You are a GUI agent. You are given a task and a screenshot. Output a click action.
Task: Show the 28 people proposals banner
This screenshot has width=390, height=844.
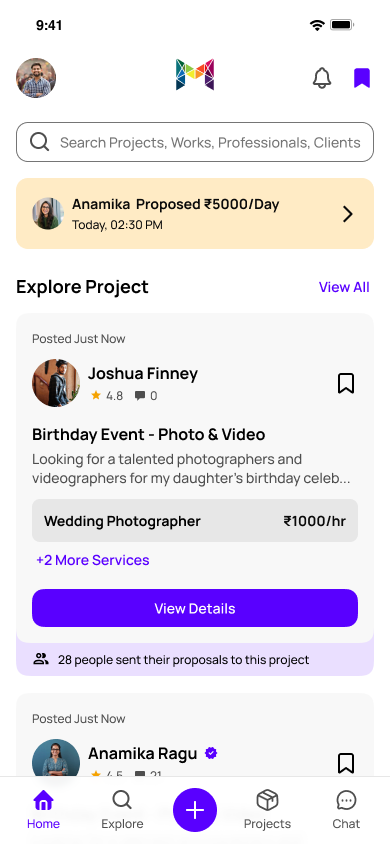pos(195,659)
